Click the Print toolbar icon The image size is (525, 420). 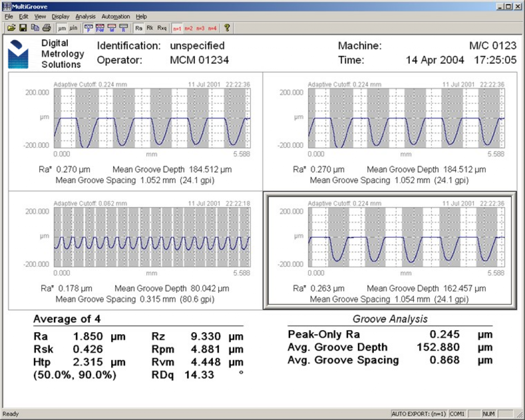coord(46,28)
